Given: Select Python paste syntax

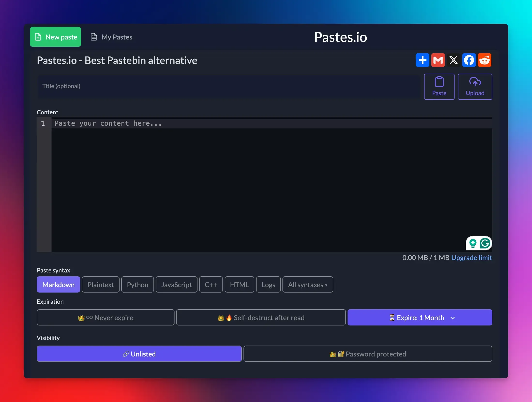Looking at the screenshot, I should click(137, 285).
